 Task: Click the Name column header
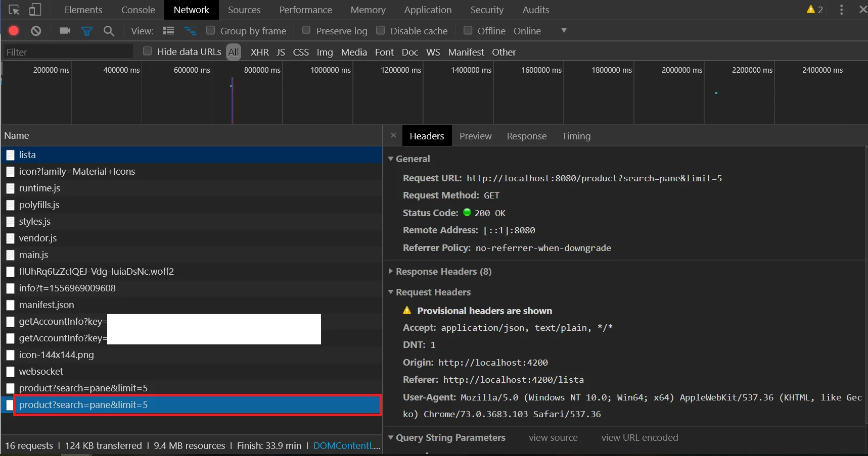191,136
